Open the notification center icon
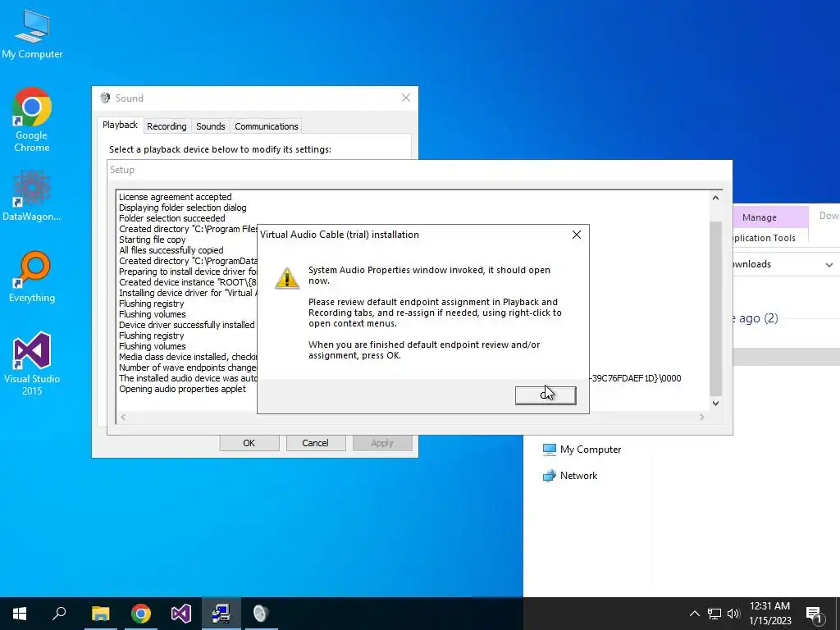Viewport: 840px width, 630px height. [814, 614]
